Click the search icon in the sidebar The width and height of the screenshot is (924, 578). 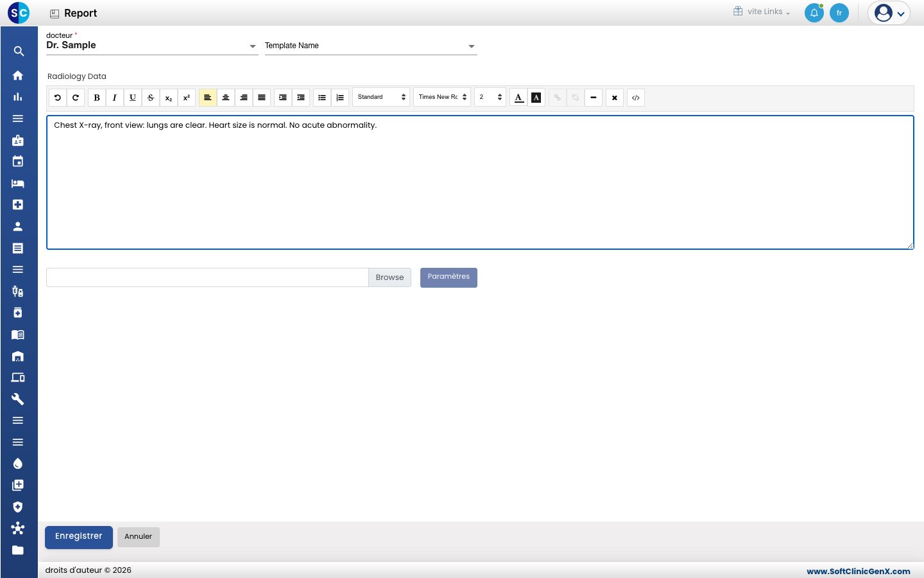[x=19, y=51]
